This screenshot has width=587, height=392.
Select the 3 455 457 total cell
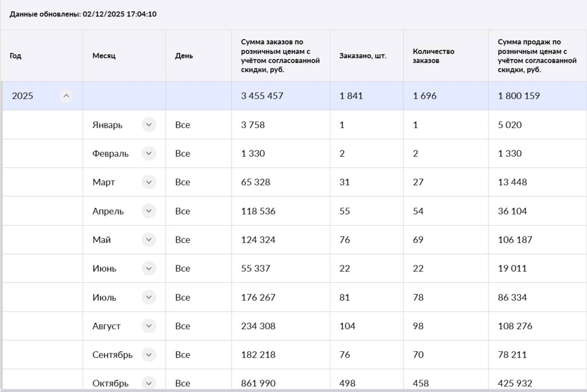click(x=262, y=96)
